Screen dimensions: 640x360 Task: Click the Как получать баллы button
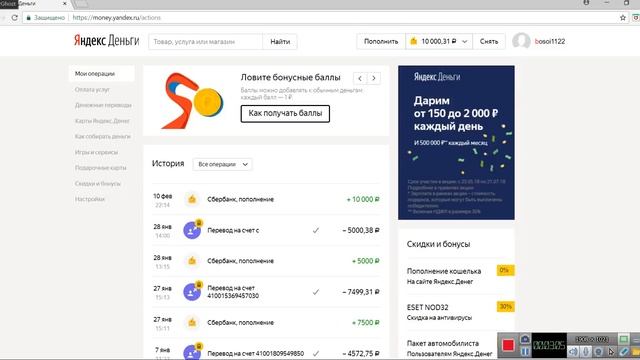(x=285, y=113)
